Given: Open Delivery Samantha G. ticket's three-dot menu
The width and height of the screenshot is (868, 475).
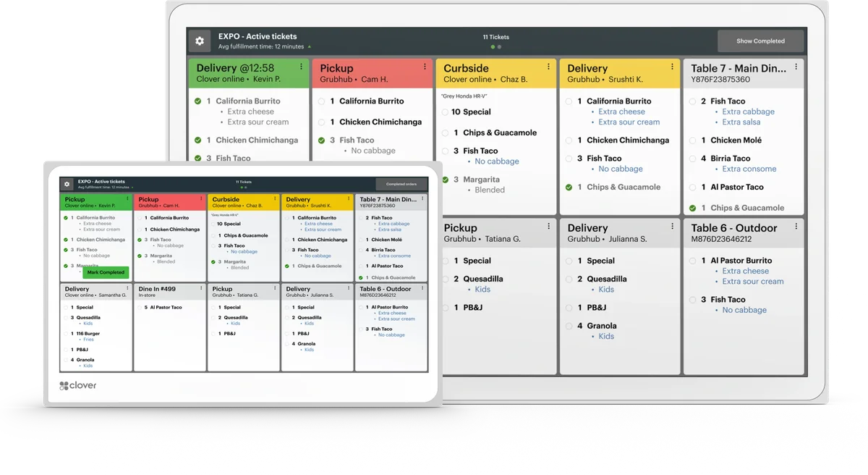Looking at the screenshot, I should click(x=128, y=288).
